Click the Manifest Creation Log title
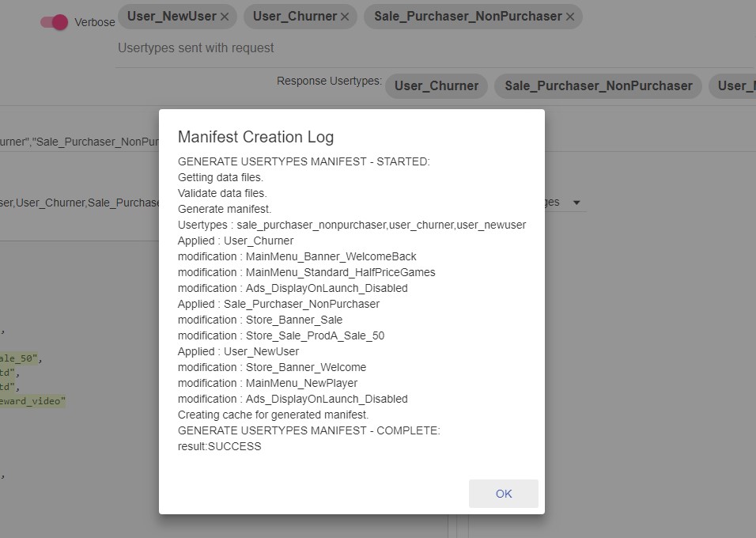The height and width of the screenshot is (538, 756). coord(255,136)
